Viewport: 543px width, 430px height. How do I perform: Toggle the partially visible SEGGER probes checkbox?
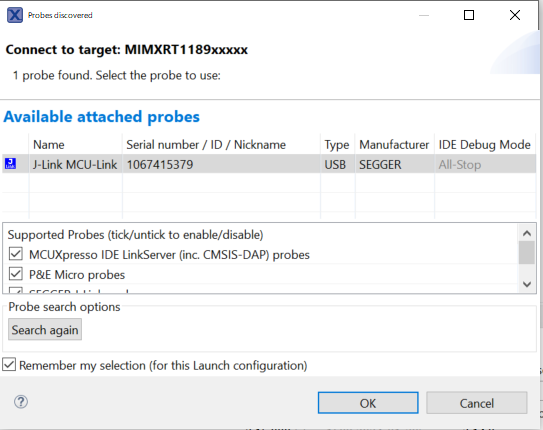pos(16,290)
